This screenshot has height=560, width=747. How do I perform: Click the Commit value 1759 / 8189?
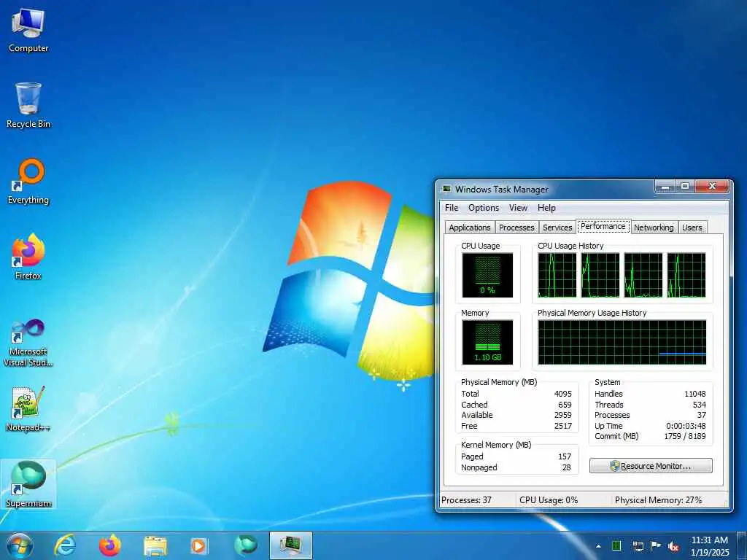[685, 436]
